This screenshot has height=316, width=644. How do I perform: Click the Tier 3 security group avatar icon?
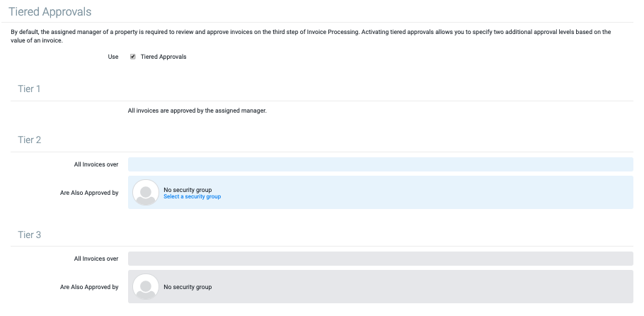pyautogui.click(x=146, y=287)
